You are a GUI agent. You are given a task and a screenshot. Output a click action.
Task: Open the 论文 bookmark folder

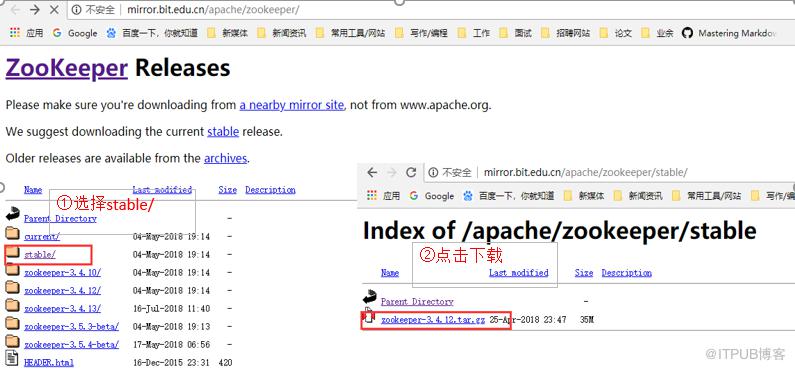[x=616, y=33]
